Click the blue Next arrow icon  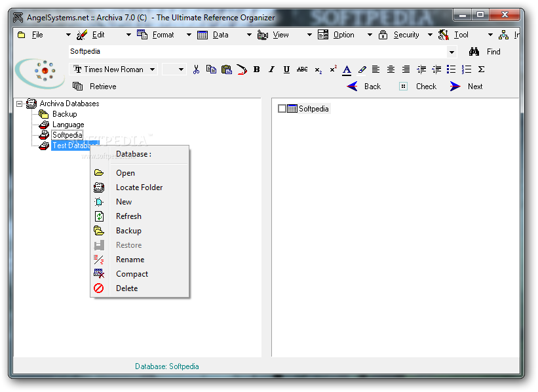(x=455, y=86)
